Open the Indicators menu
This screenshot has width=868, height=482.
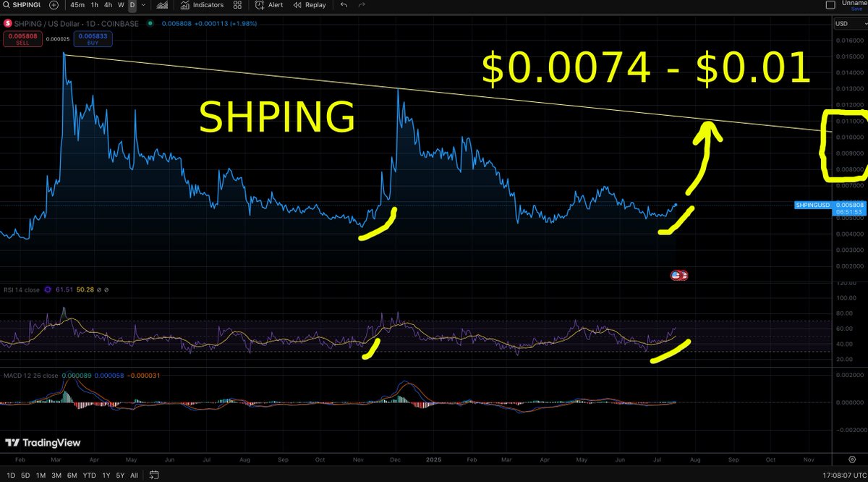tap(203, 5)
